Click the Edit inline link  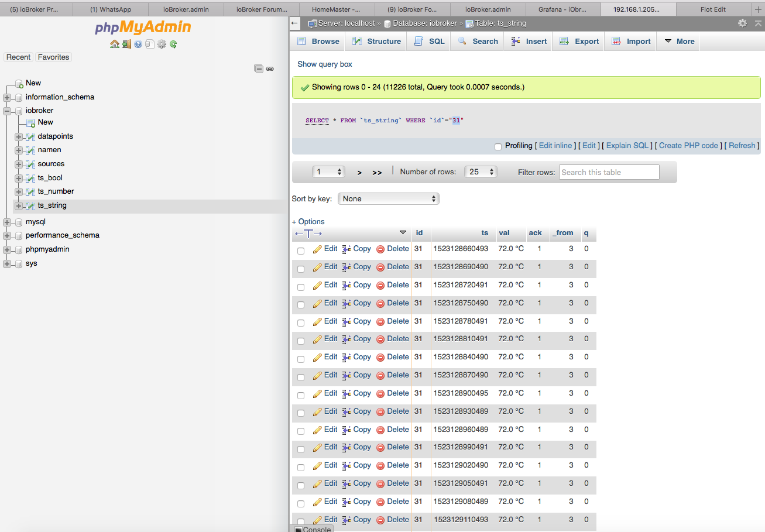click(x=555, y=146)
